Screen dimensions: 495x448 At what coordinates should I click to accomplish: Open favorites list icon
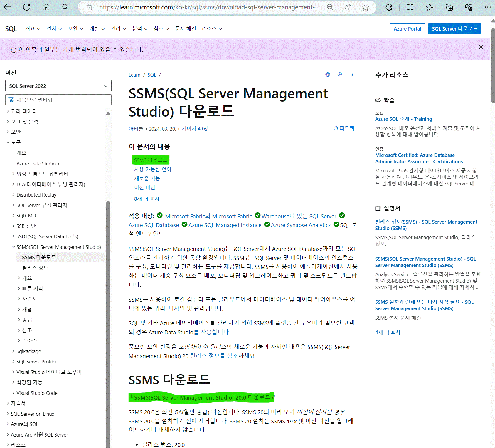(430, 7)
